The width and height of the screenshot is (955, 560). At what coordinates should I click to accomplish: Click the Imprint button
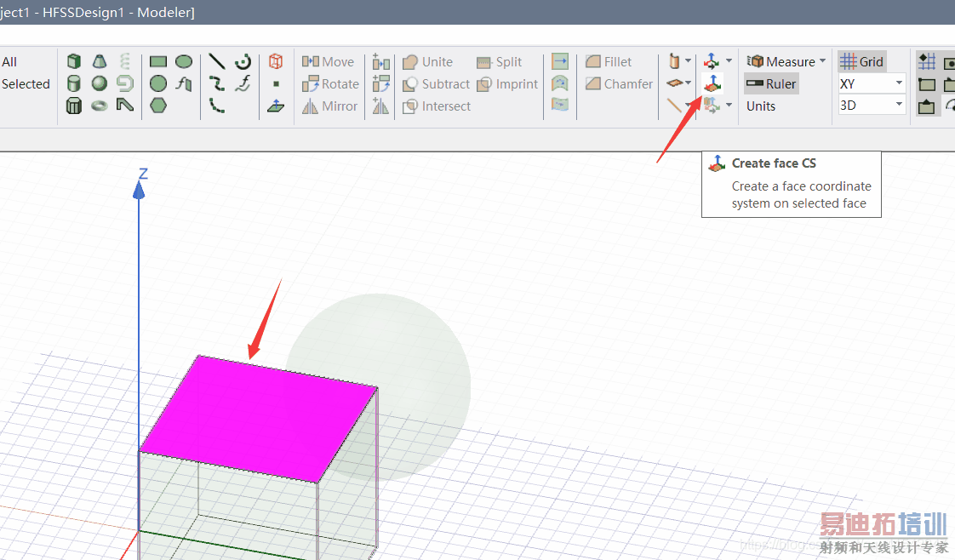click(x=507, y=83)
